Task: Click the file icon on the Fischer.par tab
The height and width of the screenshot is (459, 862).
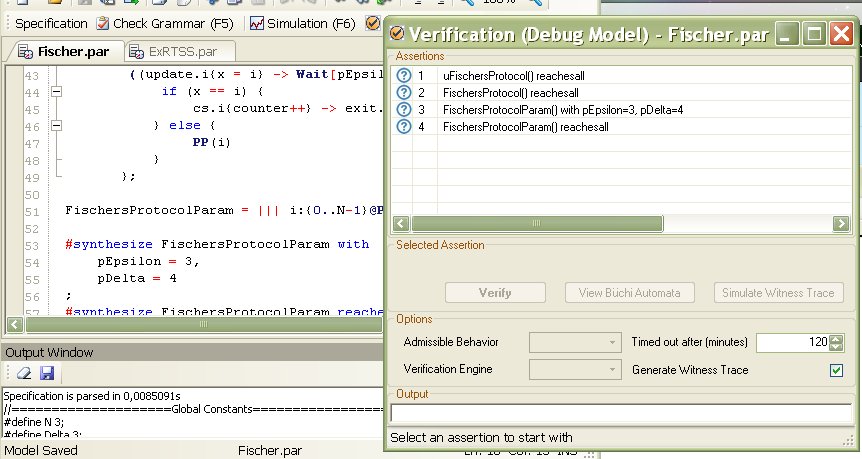Action: (25, 52)
